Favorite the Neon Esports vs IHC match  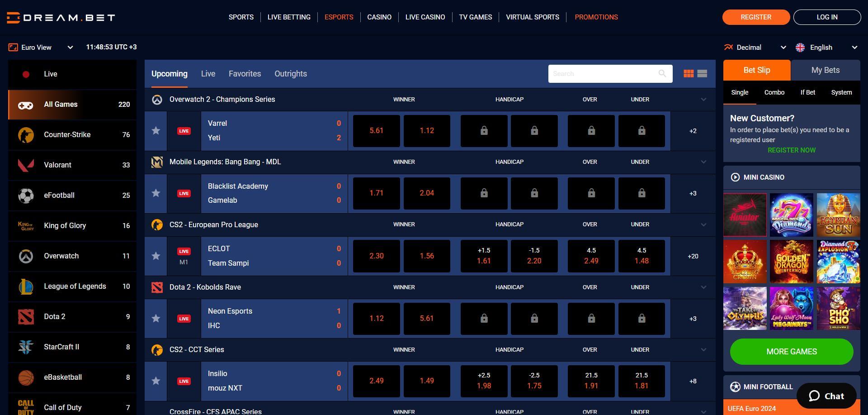(x=156, y=318)
